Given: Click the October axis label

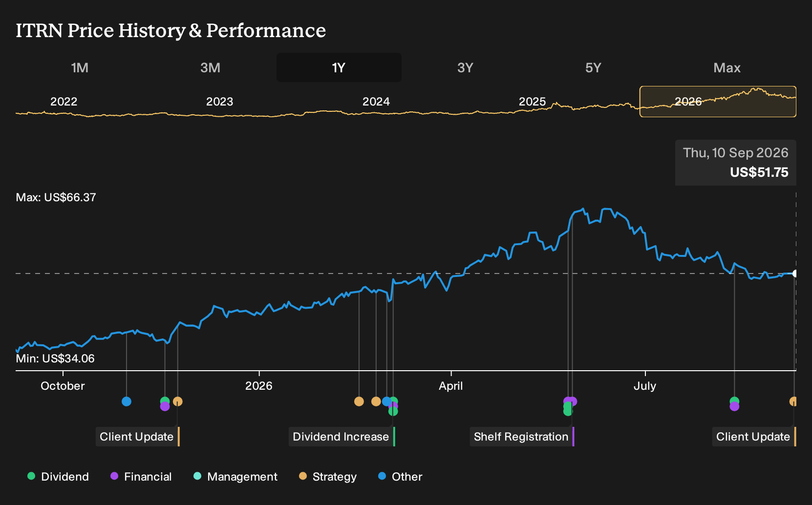Looking at the screenshot, I should [x=63, y=386].
